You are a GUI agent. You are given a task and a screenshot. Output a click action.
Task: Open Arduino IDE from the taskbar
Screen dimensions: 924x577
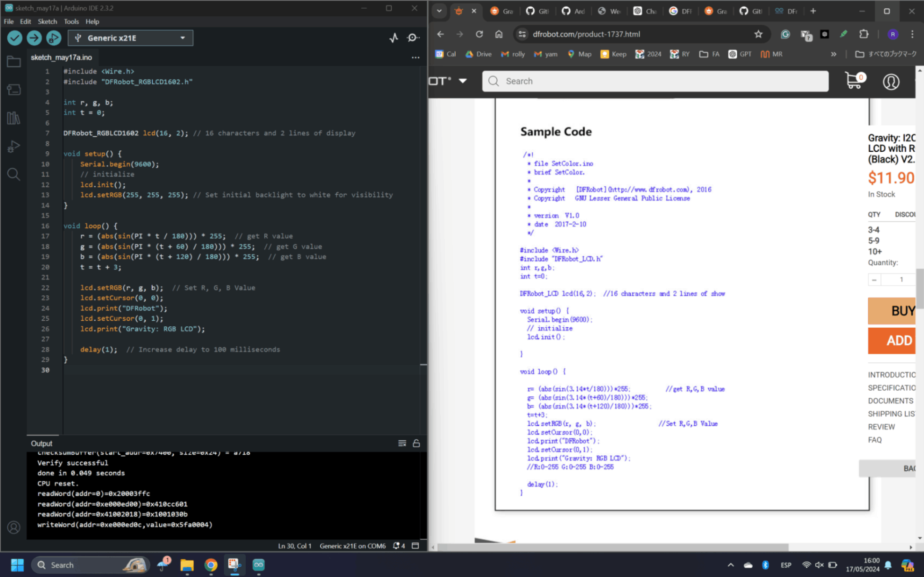tap(258, 565)
